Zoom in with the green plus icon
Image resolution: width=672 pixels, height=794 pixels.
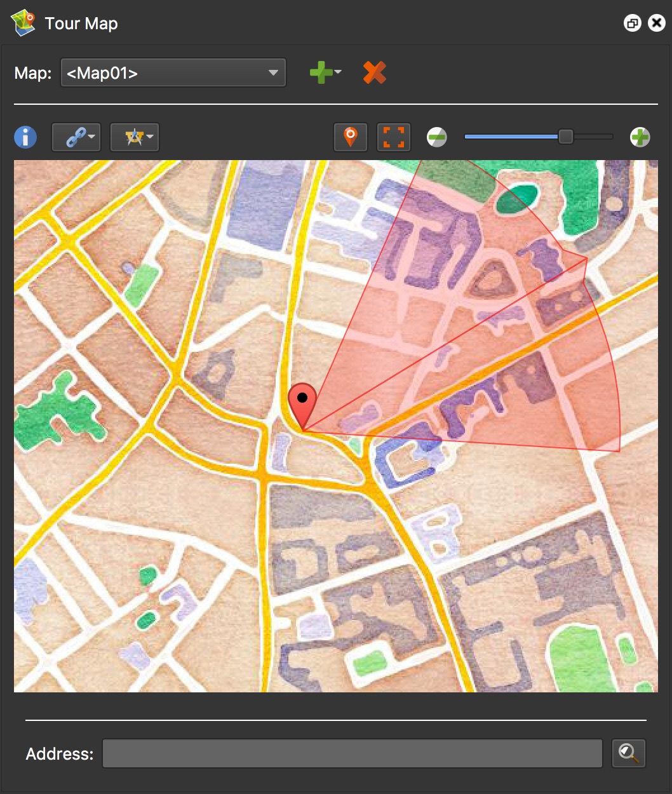tap(640, 137)
